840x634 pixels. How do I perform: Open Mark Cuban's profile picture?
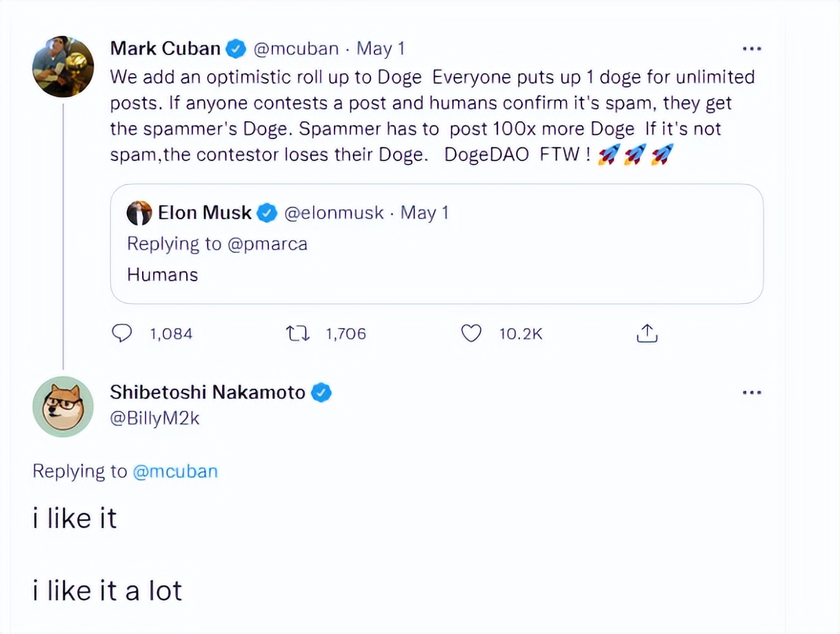pyautogui.click(x=63, y=67)
